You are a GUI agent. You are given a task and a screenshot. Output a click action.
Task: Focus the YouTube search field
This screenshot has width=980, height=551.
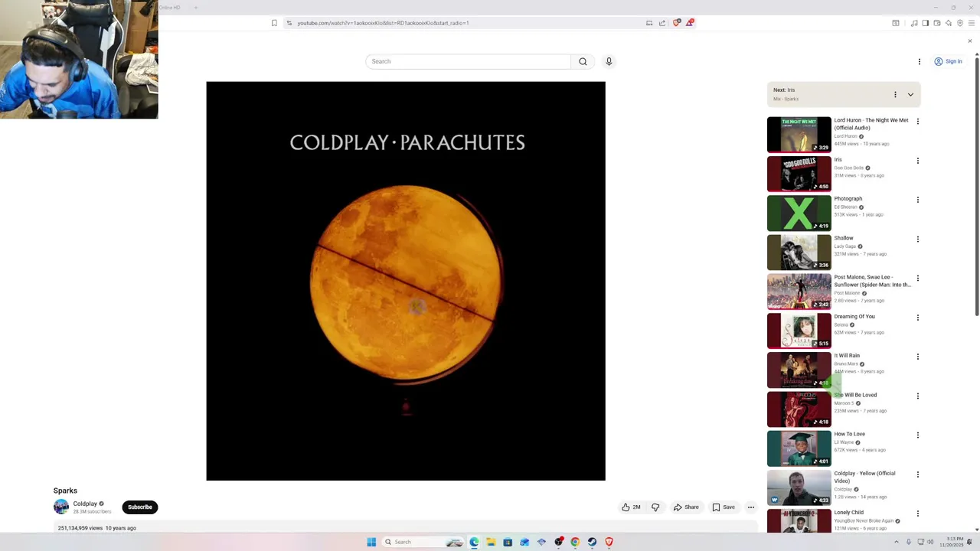pos(469,61)
